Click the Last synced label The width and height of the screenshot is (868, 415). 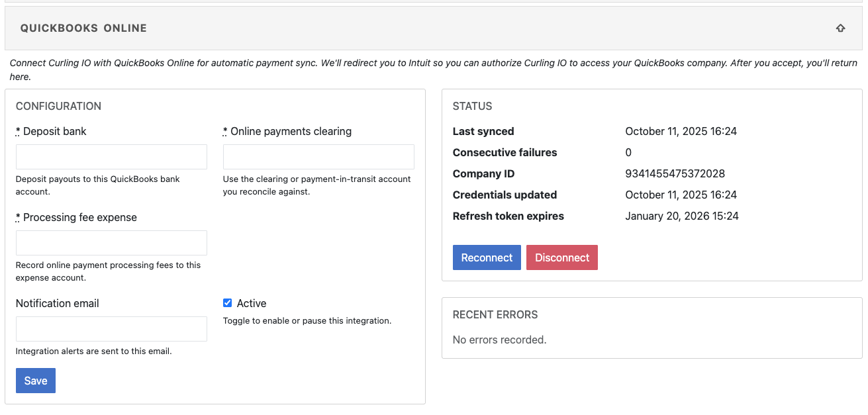coord(483,131)
